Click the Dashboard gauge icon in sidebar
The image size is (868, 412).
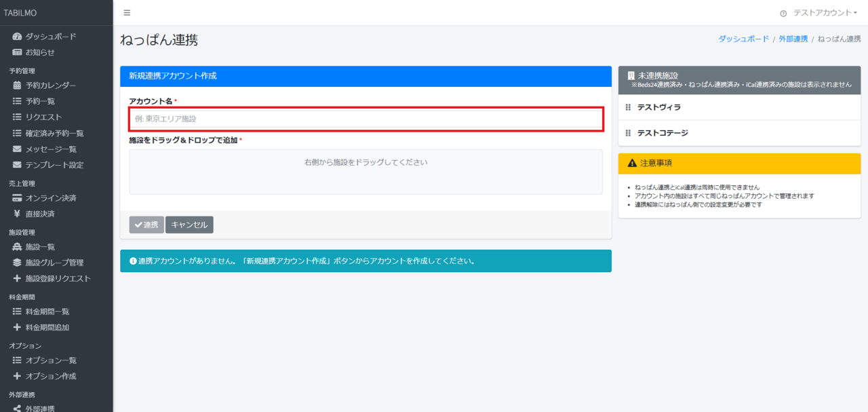coord(17,37)
